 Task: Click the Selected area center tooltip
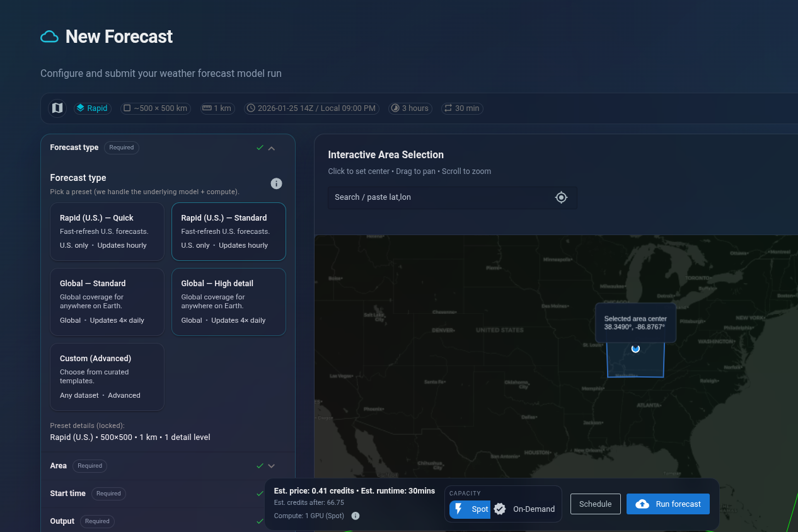[x=635, y=323]
